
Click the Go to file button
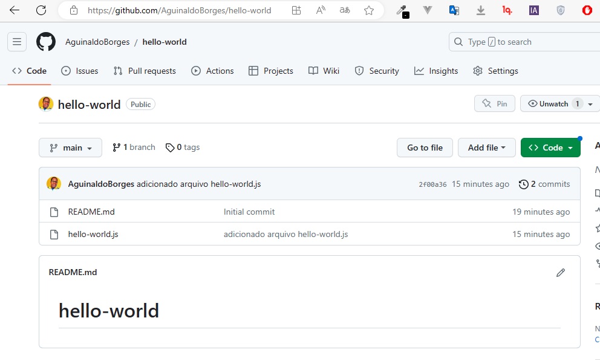click(425, 148)
